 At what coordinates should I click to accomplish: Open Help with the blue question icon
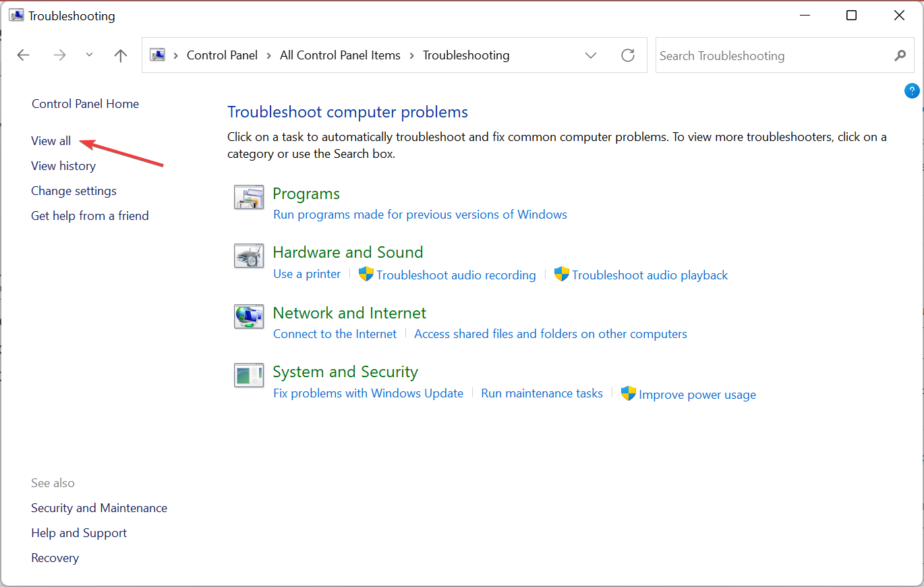tap(912, 91)
